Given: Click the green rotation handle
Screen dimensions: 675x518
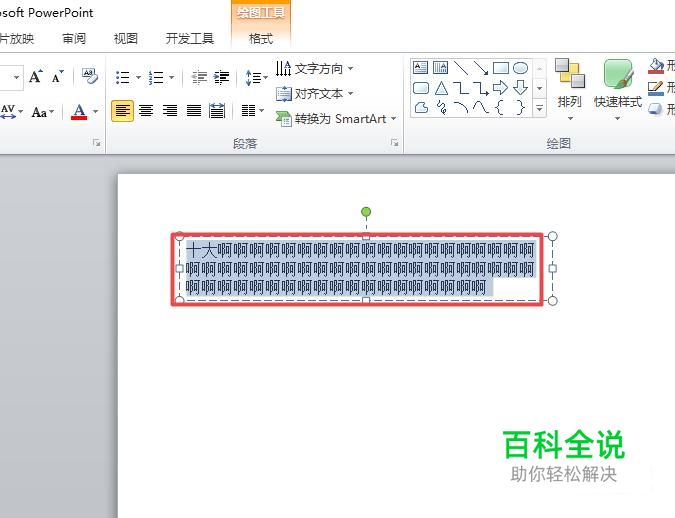Looking at the screenshot, I should [366, 212].
